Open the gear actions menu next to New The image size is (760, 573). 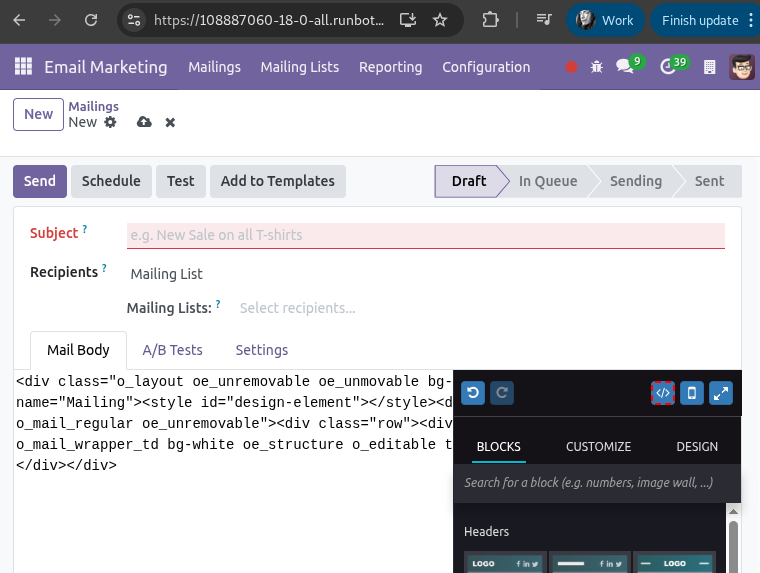111,122
